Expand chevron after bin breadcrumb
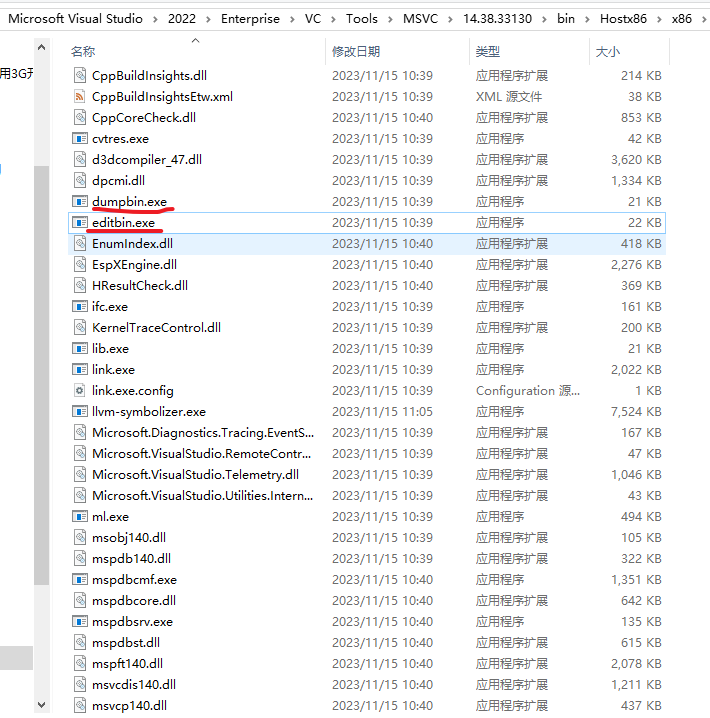The width and height of the screenshot is (710, 718). click(587, 19)
